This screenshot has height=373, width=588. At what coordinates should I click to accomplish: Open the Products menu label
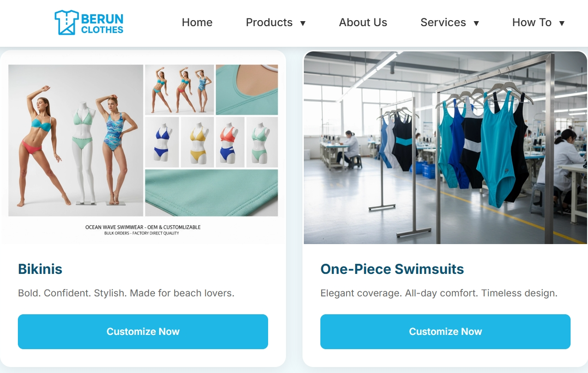pos(269,22)
